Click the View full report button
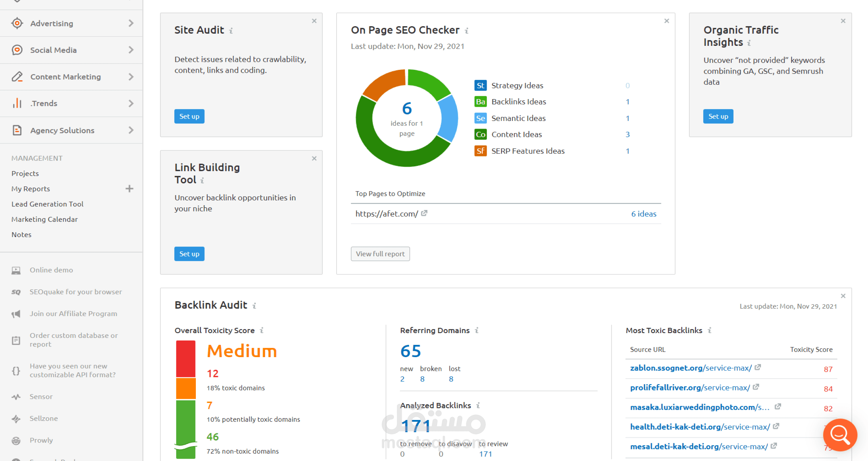 [380, 254]
